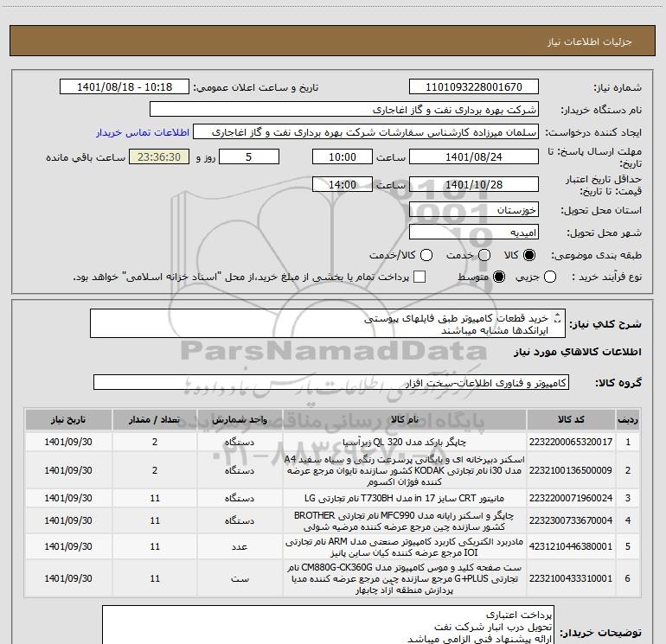Click the unit ست in row 6
The height and width of the screenshot is (644, 666).
240,578
